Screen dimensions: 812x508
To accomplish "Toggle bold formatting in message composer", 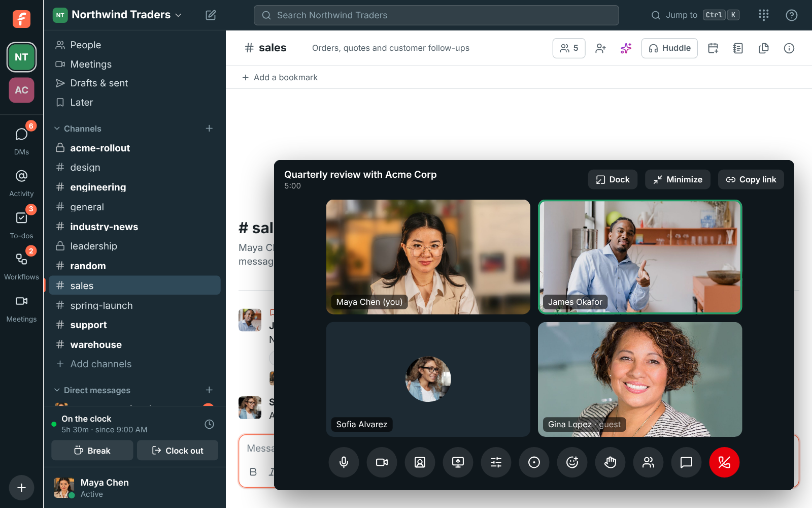I will coord(253,472).
